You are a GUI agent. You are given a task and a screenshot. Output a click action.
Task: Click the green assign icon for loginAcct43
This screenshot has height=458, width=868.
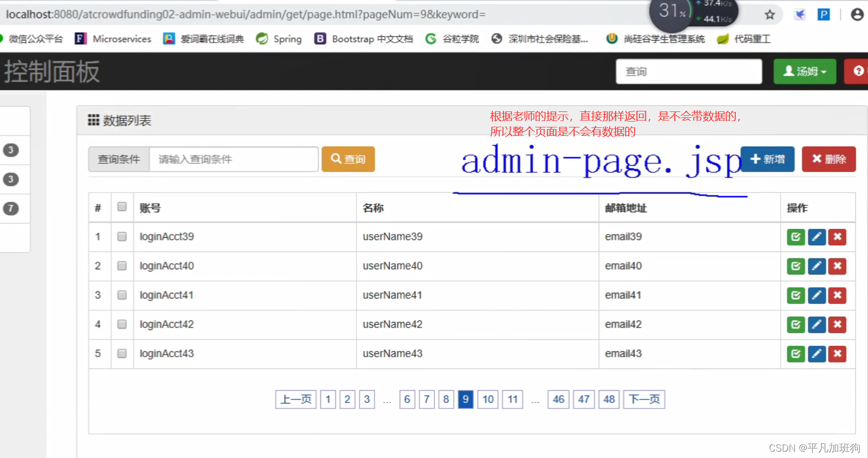click(796, 354)
